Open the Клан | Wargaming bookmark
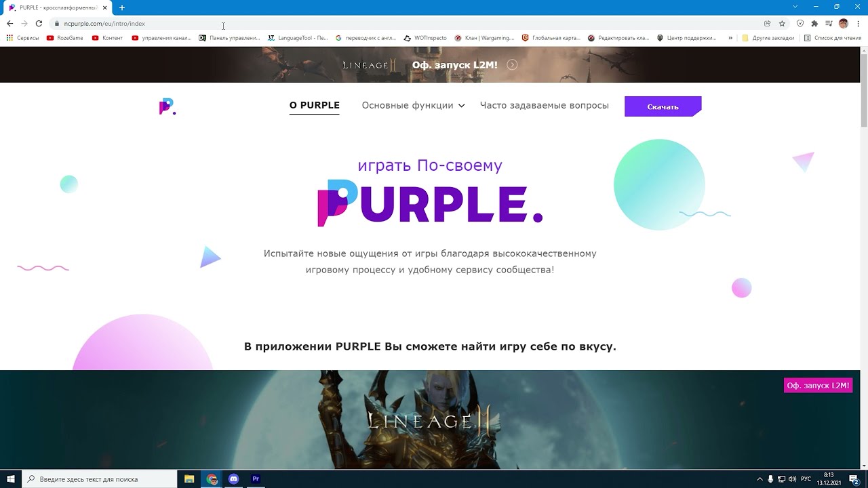Image resolution: width=868 pixels, height=488 pixels. 484,38
